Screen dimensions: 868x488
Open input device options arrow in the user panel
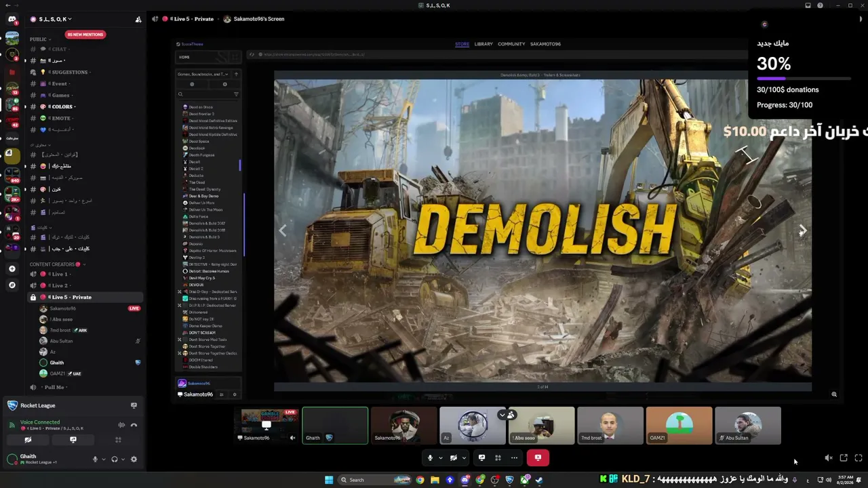coord(103,459)
